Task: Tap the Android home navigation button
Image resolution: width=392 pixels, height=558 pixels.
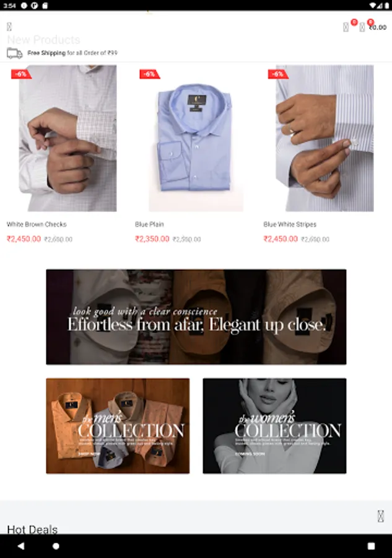Action: pos(56,546)
